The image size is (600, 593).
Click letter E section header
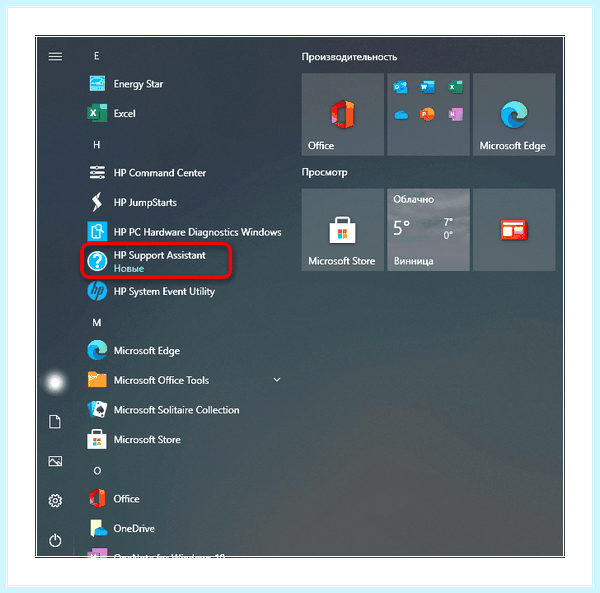click(96, 56)
